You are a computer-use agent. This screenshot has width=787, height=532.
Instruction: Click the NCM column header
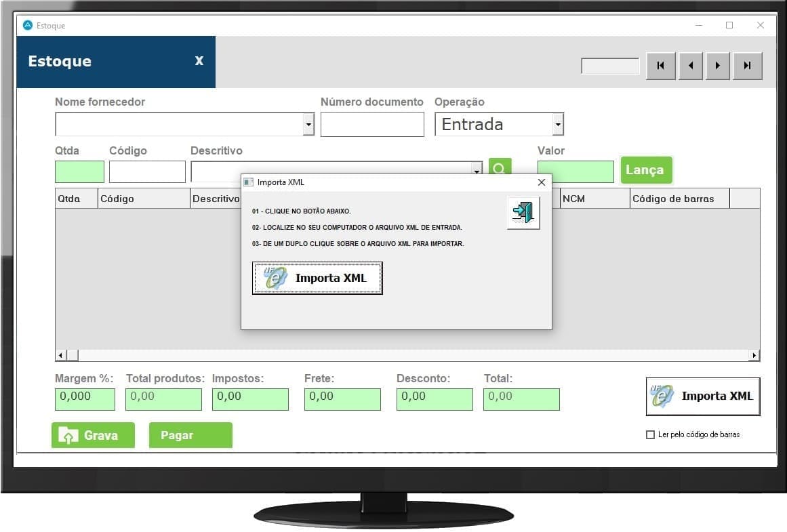[x=573, y=199]
